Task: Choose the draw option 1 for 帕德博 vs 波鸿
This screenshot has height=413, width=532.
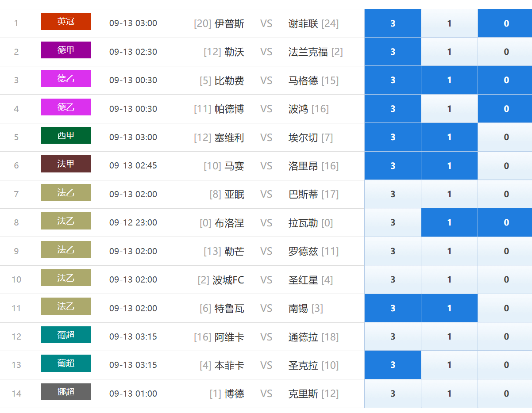Action: click(x=449, y=109)
